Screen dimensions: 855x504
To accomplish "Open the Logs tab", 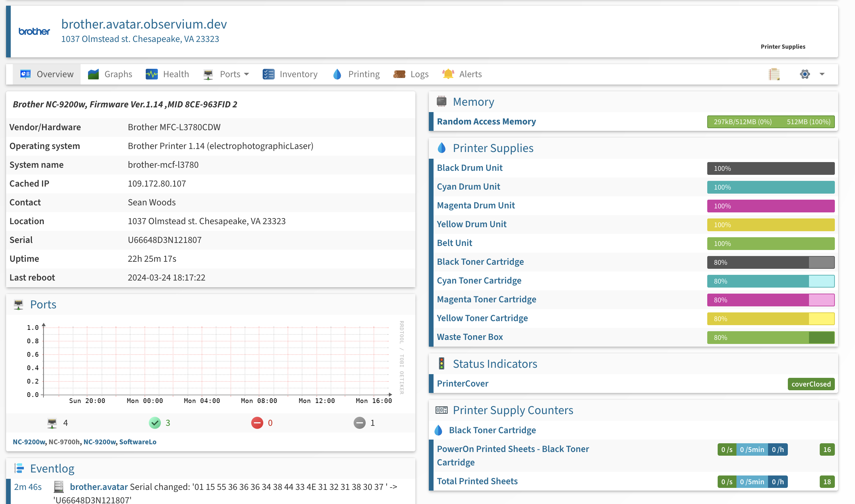I will click(x=411, y=74).
